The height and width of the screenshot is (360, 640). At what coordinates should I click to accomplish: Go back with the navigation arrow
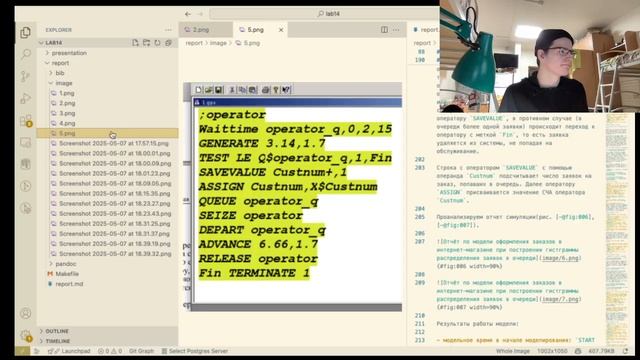tap(188, 14)
